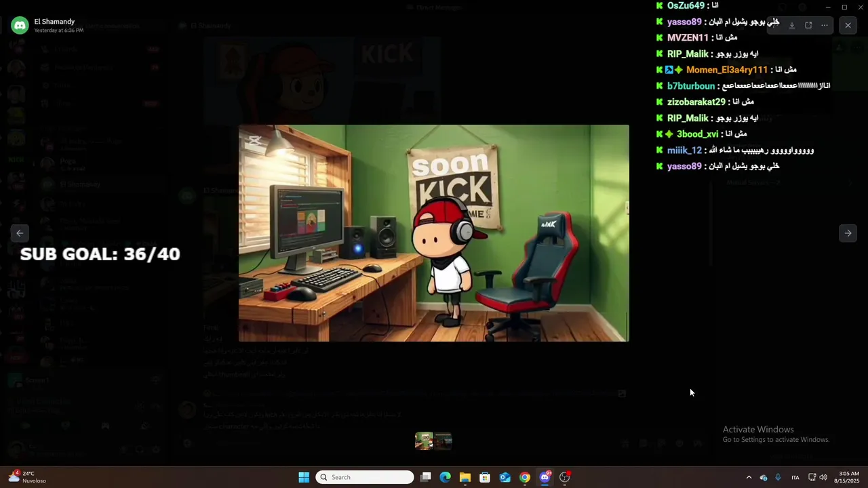The width and height of the screenshot is (868, 488).
Task: Open the three-dots more options menu
Action: coord(825,25)
